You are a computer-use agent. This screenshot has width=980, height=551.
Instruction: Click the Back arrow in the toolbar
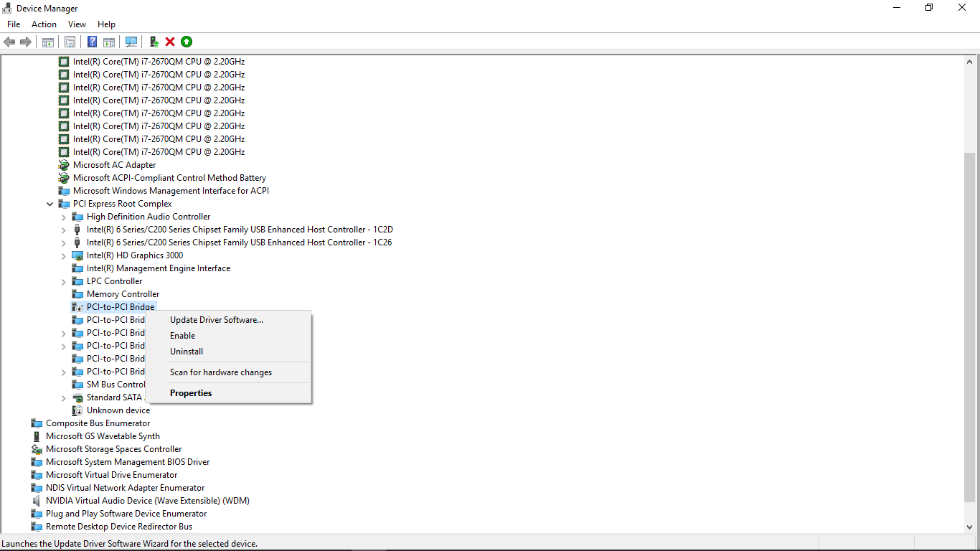click(9, 42)
